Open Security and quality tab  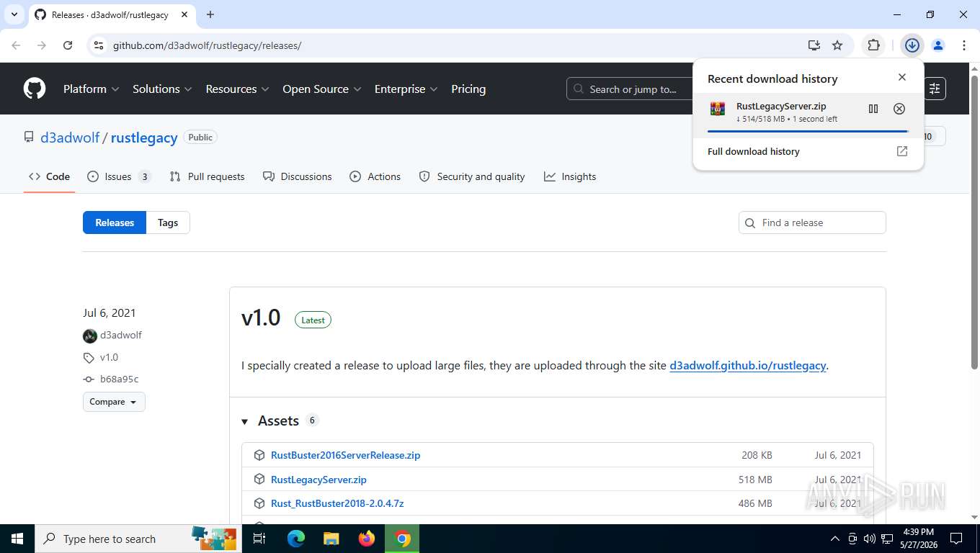(472, 176)
